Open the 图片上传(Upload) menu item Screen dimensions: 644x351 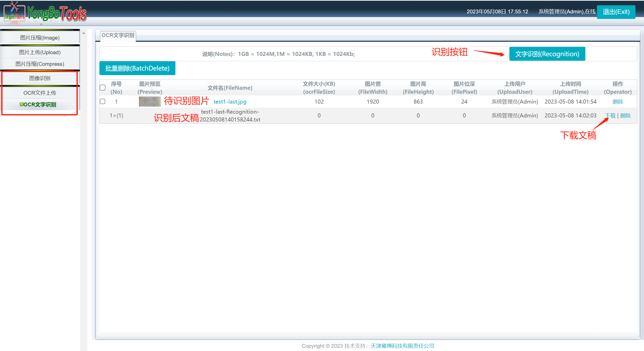(40, 52)
